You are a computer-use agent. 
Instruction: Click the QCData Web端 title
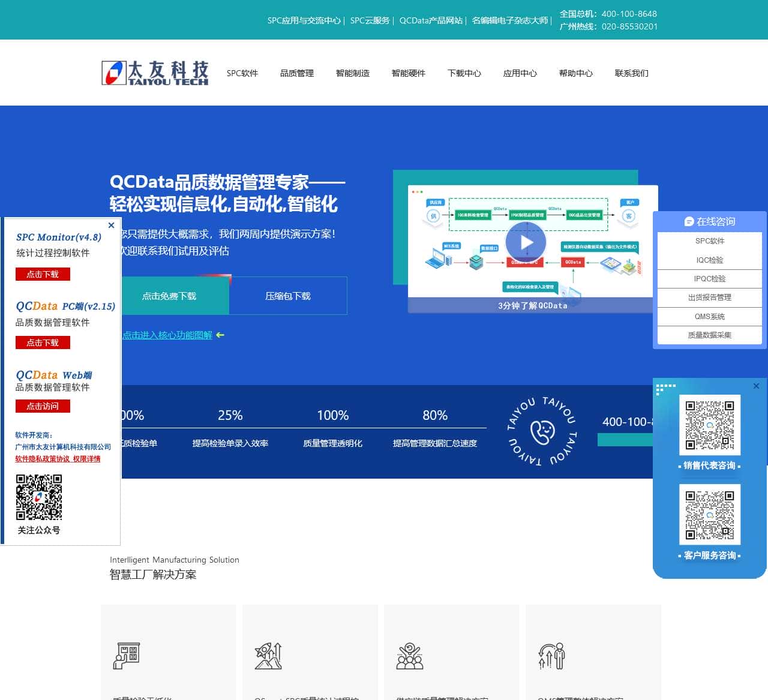[54, 375]
